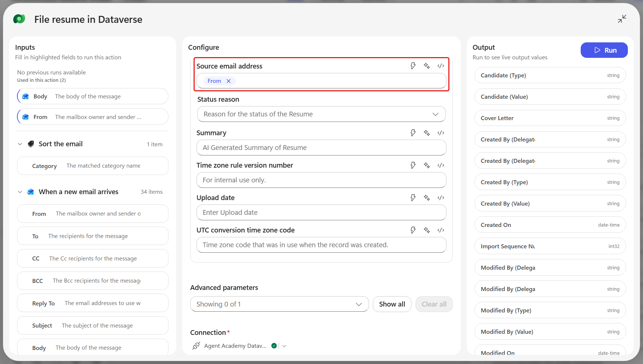Screen dimensions: 643x364
Task: Click the Clear all button
Action: point(434,304)
